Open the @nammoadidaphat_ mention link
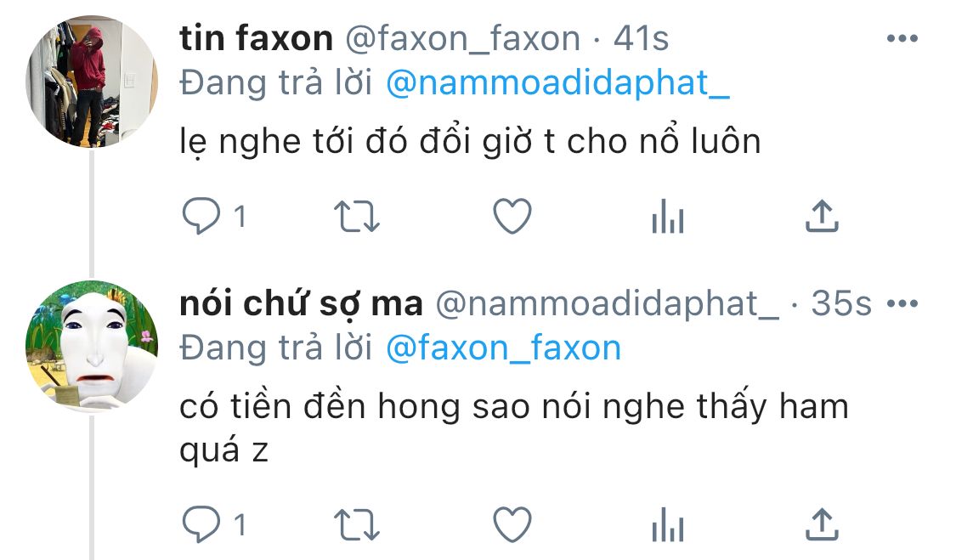956x560 pixels. coord(557,83)
